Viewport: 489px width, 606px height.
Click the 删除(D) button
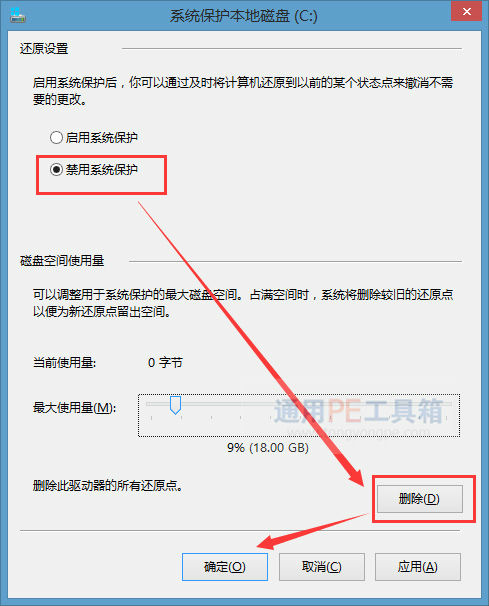(x=419, y=499)
